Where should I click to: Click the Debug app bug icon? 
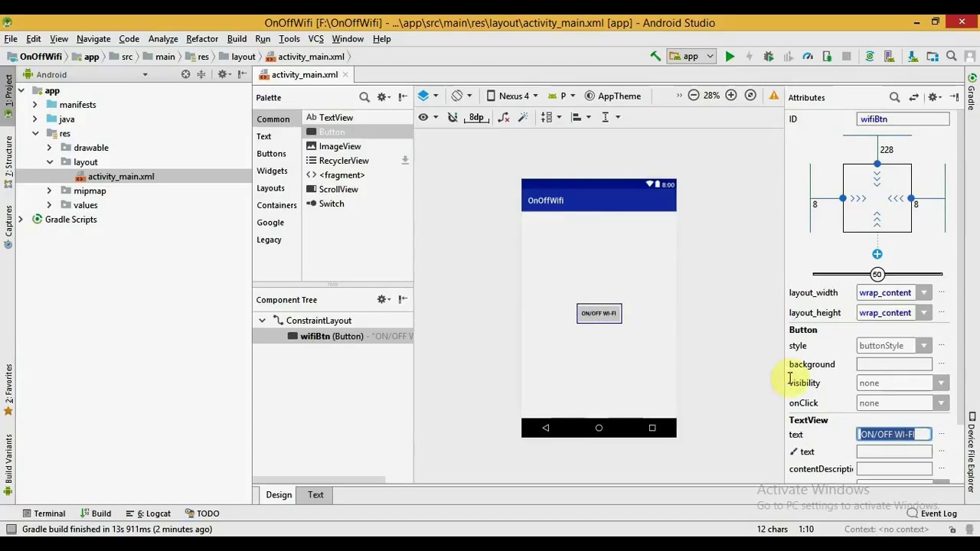click(x=769, y=56)
